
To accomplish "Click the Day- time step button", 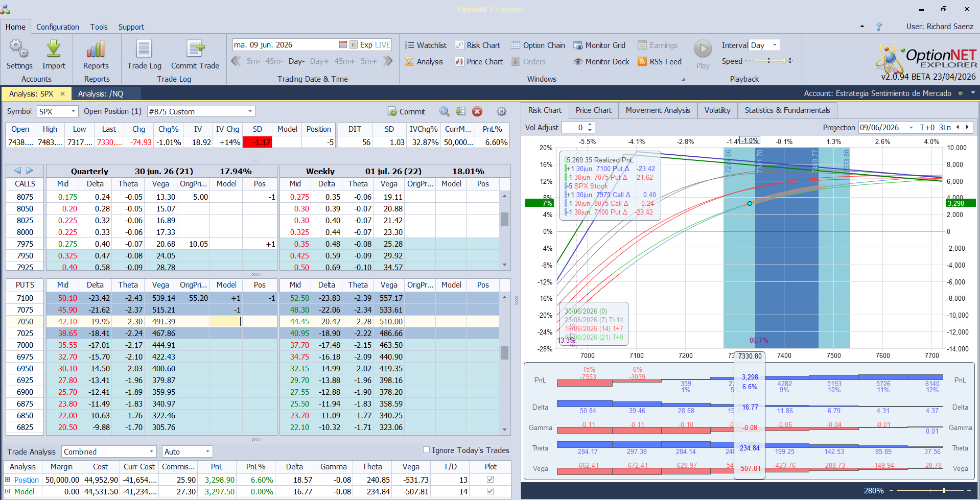I will click(296, 61).
